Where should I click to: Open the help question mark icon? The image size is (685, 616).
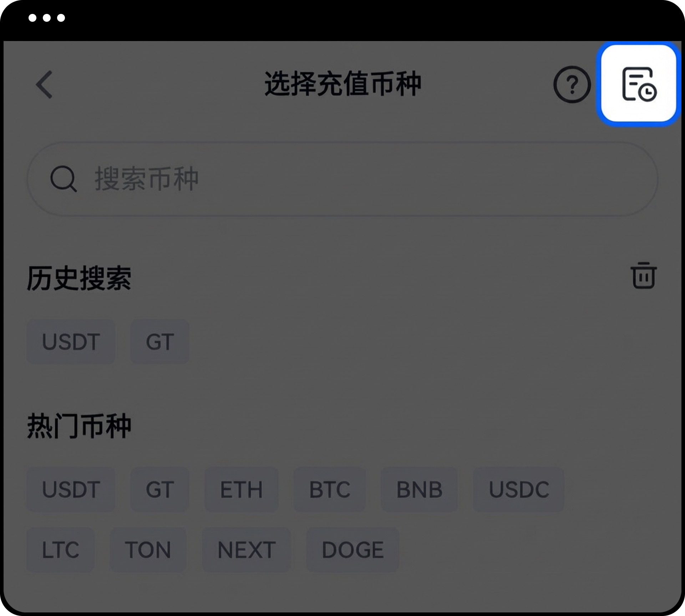tap(572, 85)
